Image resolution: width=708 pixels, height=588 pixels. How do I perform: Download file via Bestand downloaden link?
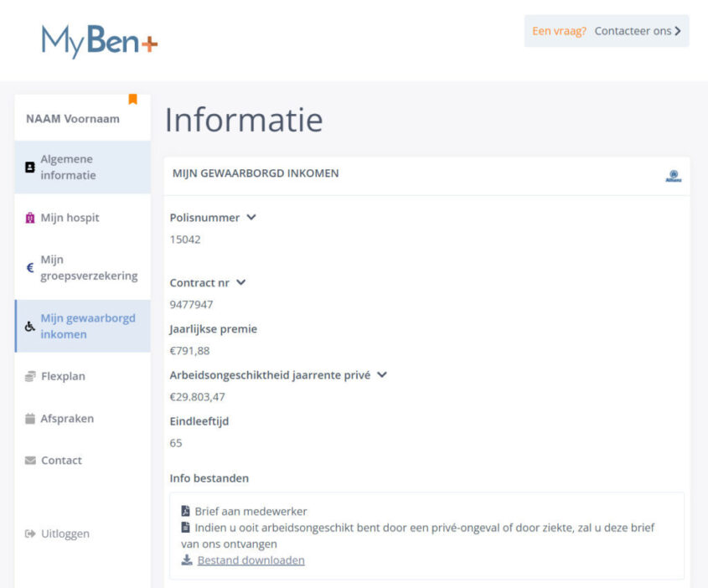point(251,560)
